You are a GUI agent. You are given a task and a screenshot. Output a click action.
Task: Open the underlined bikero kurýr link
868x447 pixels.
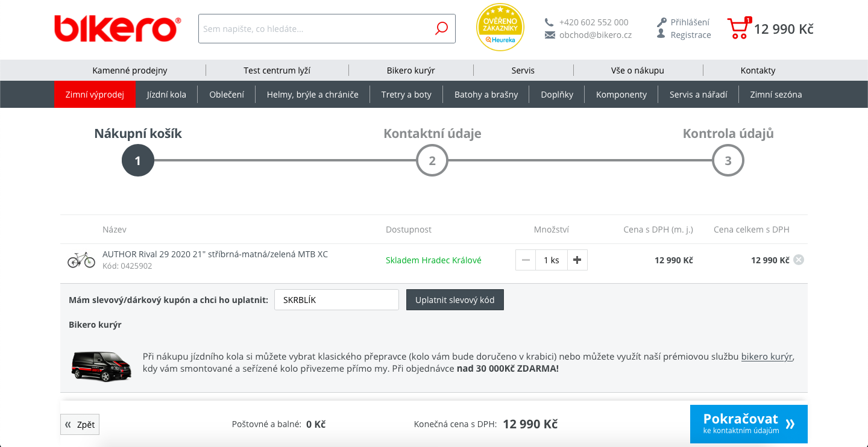point(767,357)
